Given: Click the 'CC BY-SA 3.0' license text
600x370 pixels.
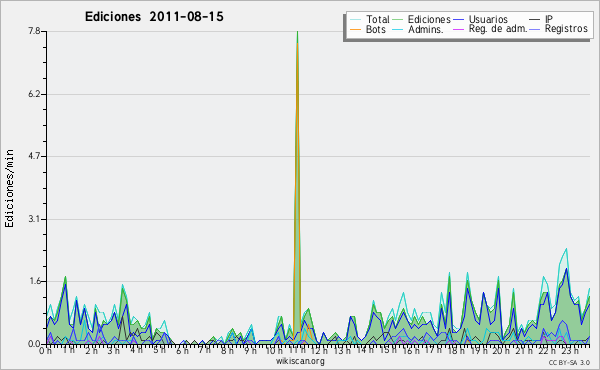Looking at the screenshot, I should (x=569, y=362).
